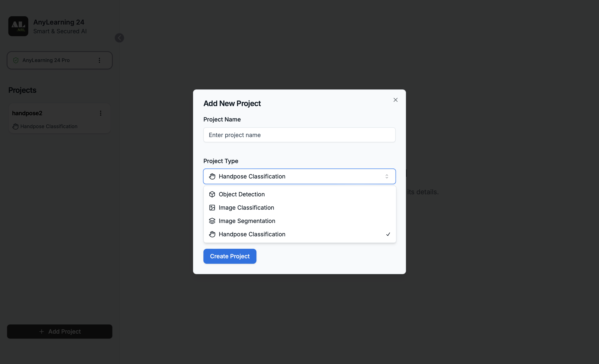Screen dimensions: 599x364
Task: Click the shield icon next to AnyLearning 24 Pro
Action: point(16,60)
